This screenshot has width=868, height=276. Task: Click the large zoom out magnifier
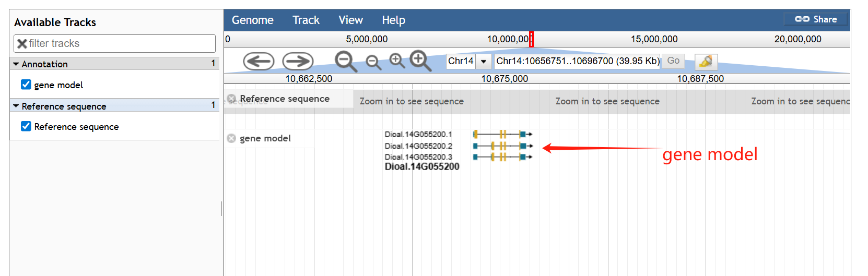(x=345, y=61)
